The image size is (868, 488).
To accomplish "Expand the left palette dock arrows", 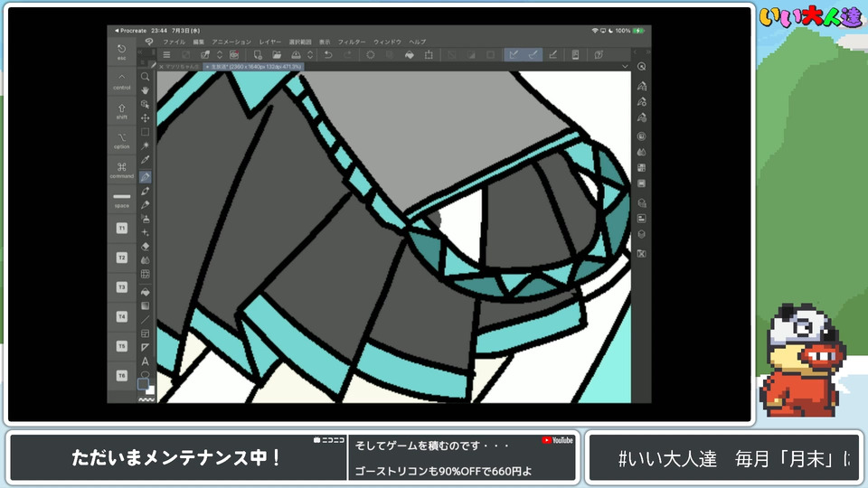I will pyautogui.click(x=140, y=52).
